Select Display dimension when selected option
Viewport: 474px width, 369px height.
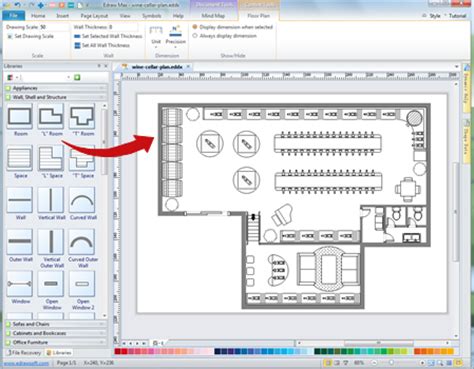233,27
